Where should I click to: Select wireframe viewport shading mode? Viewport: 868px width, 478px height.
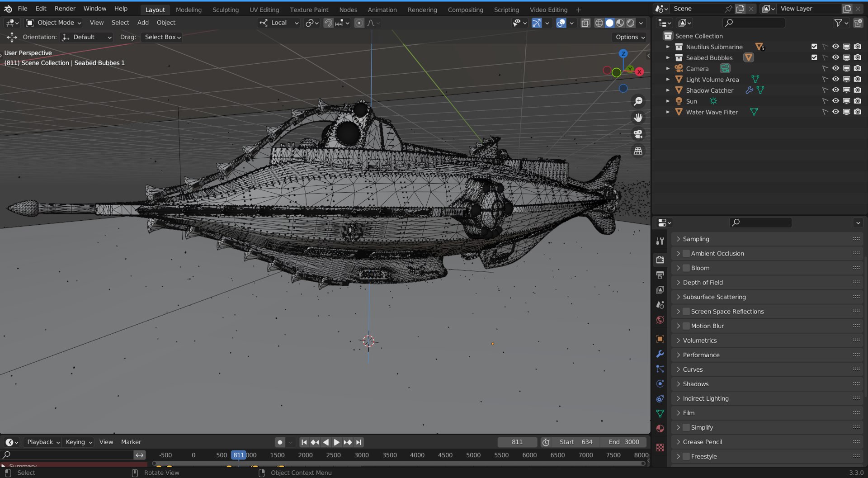(x=599, y=23)
